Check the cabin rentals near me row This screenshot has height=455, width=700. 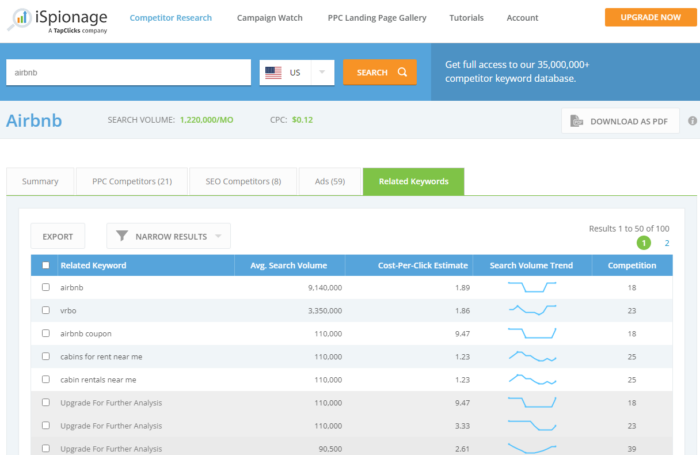pyautogui.click(x=46, y=379)
